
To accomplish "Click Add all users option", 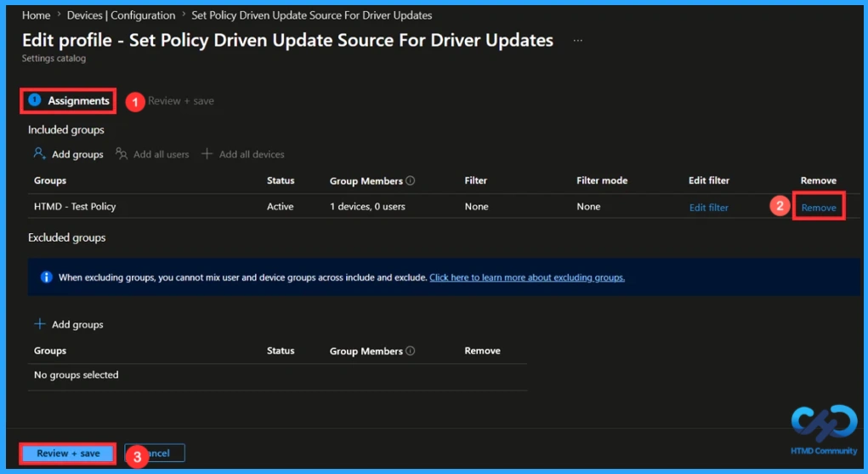I will (x=152, y=154).
